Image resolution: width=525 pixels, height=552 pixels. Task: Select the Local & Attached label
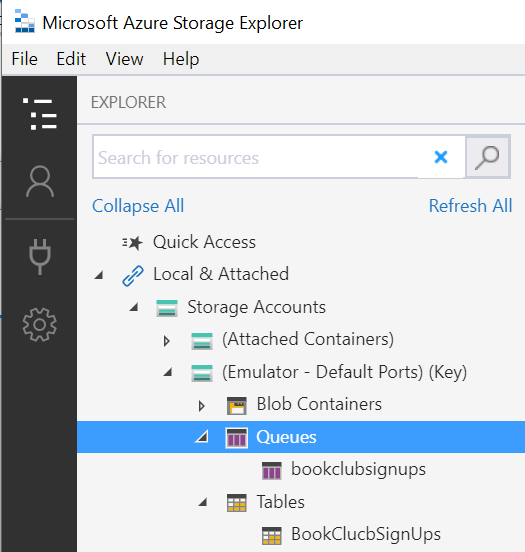coord(221,274)
